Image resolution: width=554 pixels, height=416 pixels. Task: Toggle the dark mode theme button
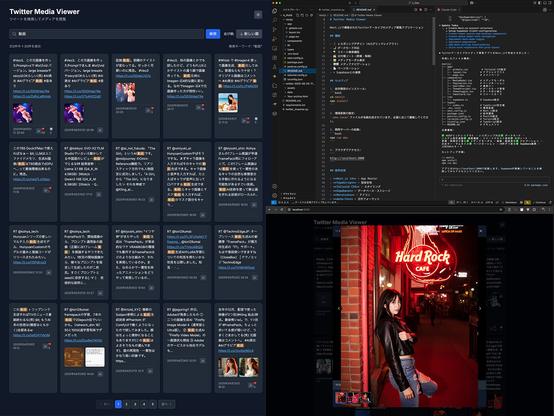pos(258,14)
